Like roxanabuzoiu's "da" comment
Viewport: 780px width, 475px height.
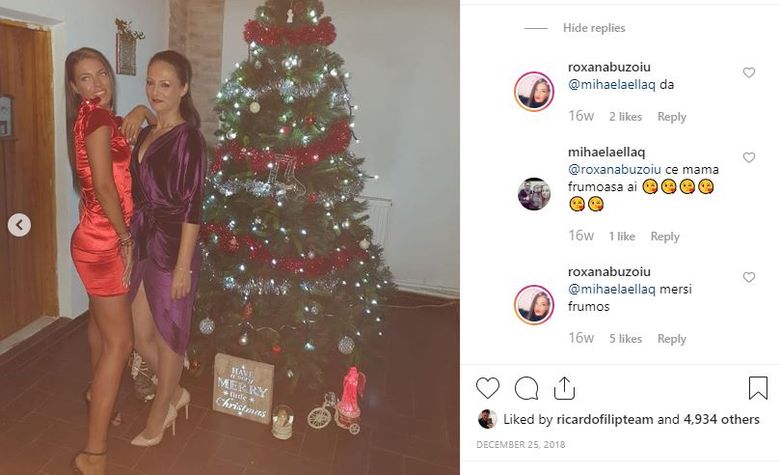[749, 73]
